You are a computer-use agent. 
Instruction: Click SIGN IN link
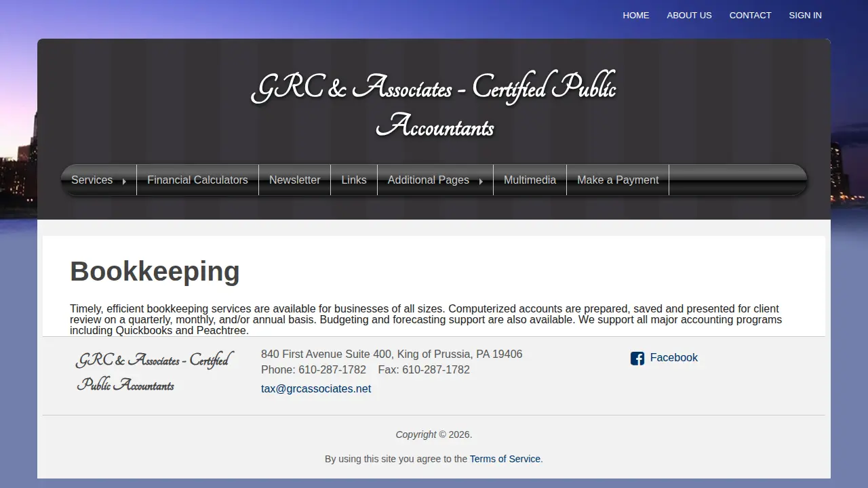tap(805, 15)
